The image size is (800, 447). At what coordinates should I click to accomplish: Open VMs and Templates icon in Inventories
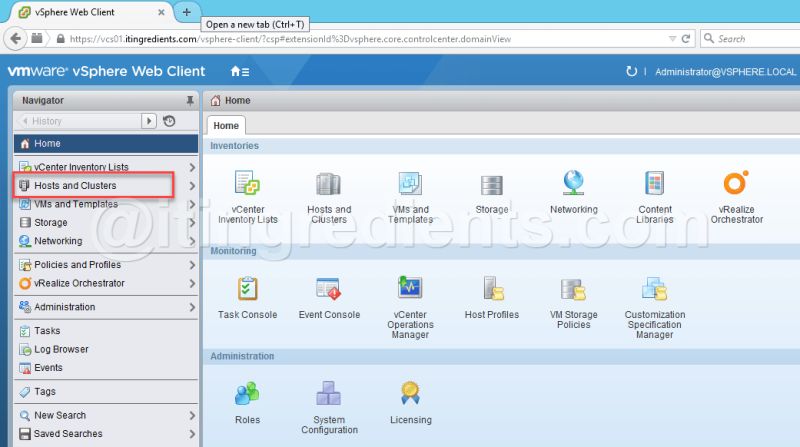click(x=410, y=183)
